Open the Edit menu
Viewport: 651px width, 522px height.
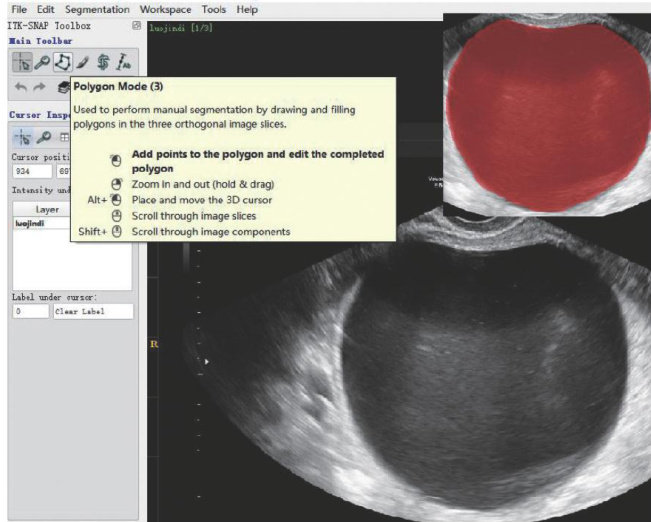46,9
